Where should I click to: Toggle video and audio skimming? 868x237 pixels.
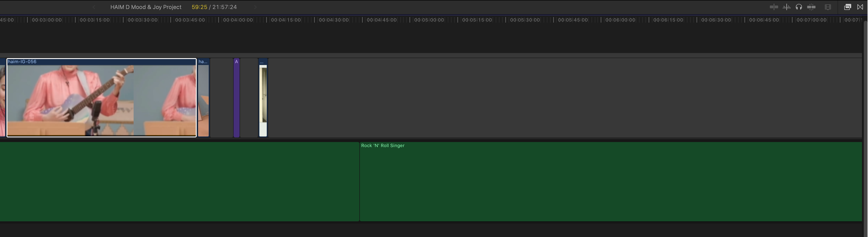(774, 7)
